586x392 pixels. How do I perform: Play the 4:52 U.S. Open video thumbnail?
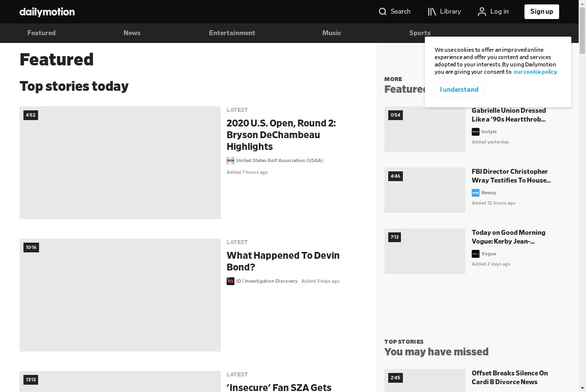tap(120, 163)
